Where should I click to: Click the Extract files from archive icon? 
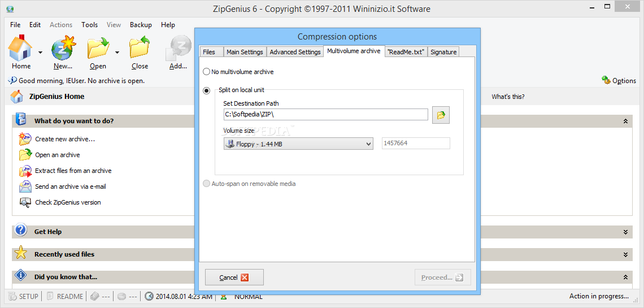tap(25, 171)
